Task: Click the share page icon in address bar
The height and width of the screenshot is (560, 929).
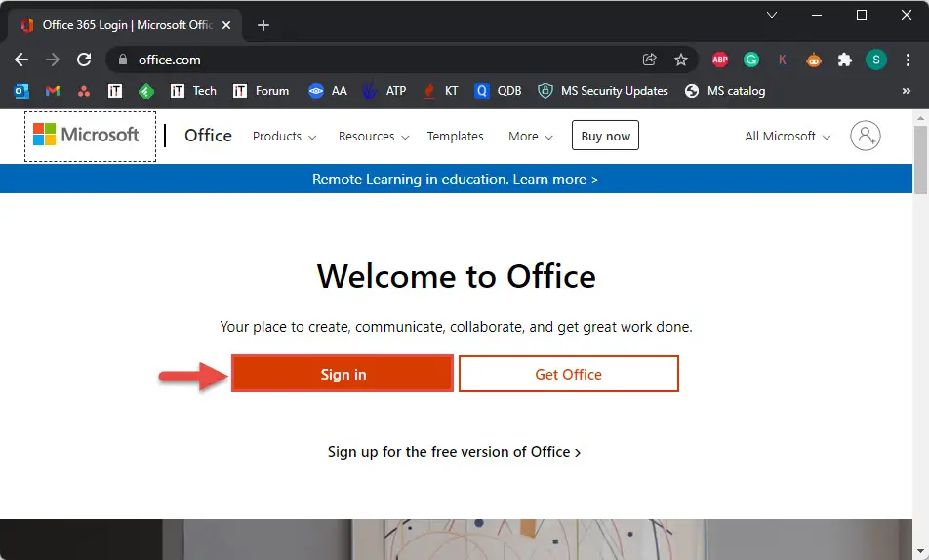Action: tap(650, 60)
